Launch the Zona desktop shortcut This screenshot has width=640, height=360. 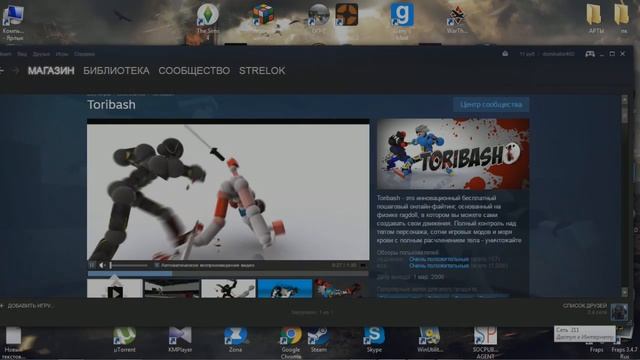235,340
